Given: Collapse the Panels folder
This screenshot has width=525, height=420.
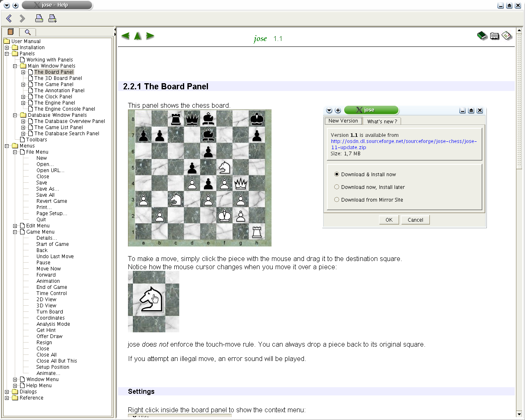Looking at the screenshot, I should [7, 54].
